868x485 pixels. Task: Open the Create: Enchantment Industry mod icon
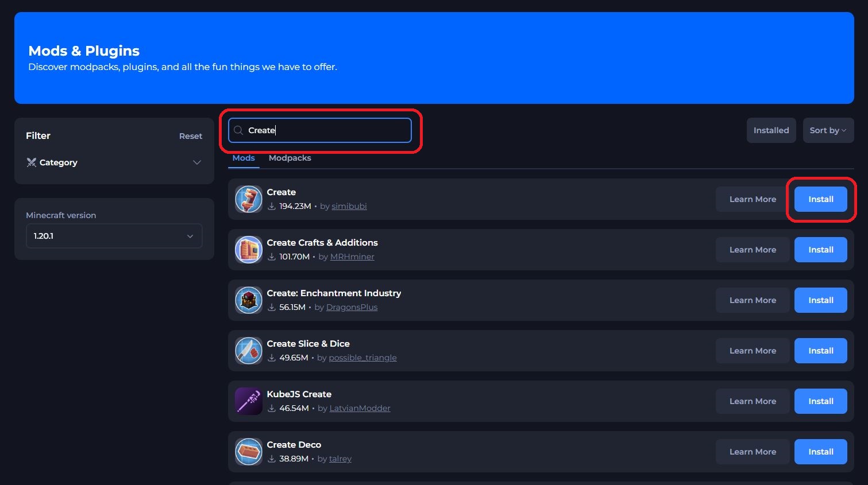(x=249, y=300)
